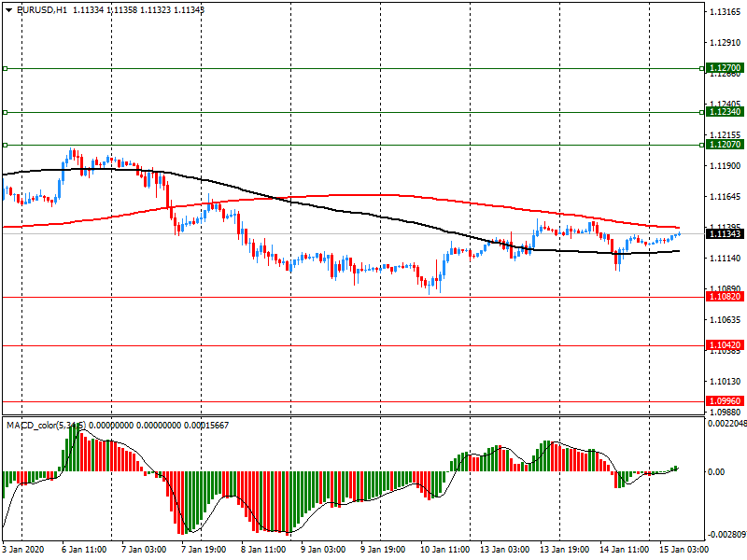
Task: Select the red 1.09960 price label
Action: click(x=725, y=401)
